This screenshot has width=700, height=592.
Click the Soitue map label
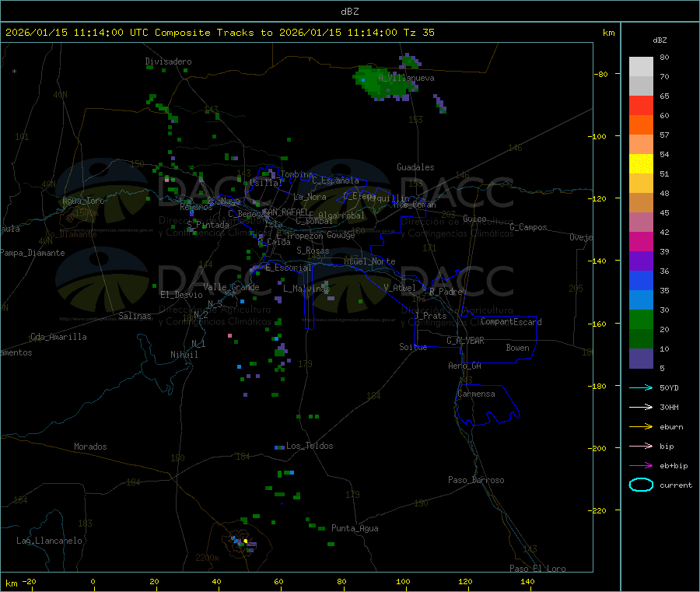coord(413,347)
